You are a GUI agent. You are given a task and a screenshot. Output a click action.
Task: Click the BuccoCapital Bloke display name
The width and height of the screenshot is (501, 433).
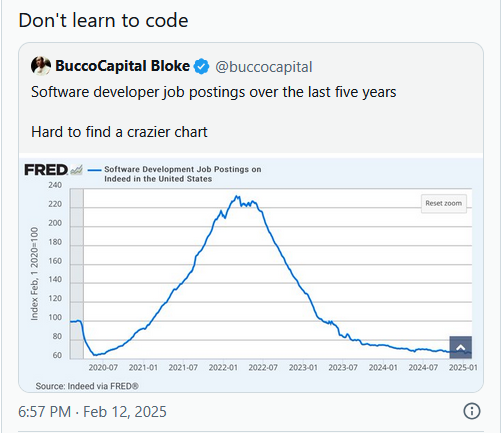pyautogui.click(x=122, y=66)
